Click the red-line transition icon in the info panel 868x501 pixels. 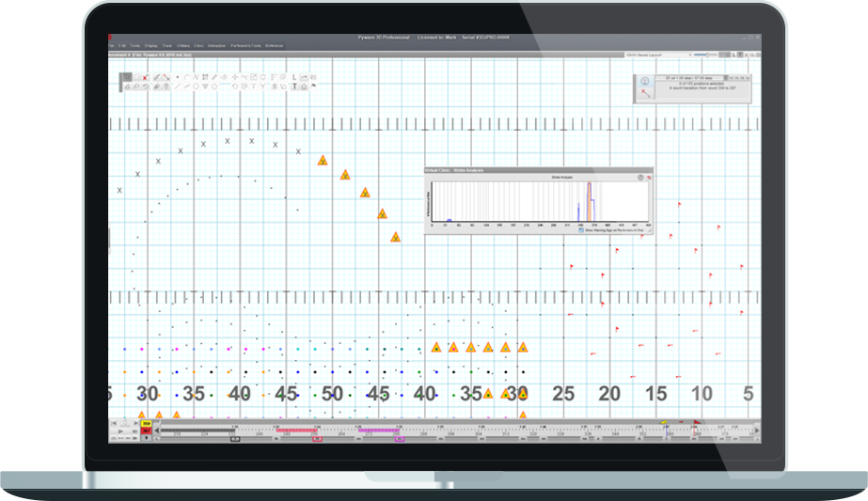point(644,95)
